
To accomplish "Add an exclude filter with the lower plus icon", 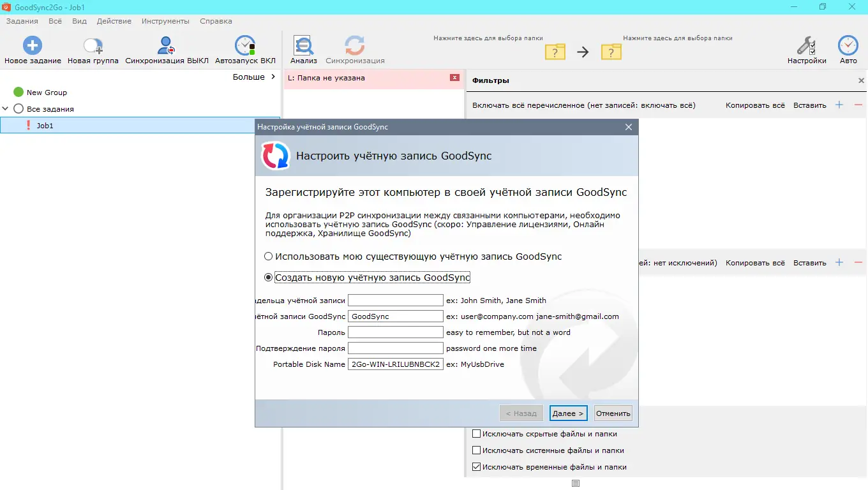I will click(x=839, y=262).
